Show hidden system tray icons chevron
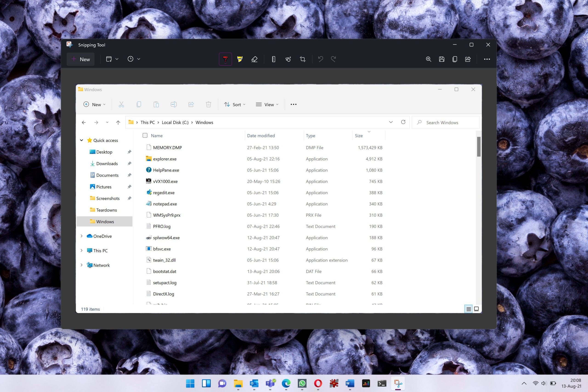The image size is (588, 392). click(524, 383)
